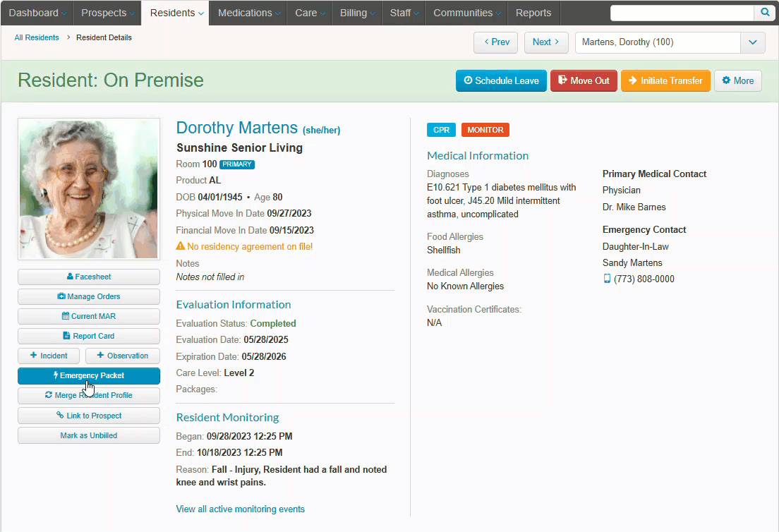779x532 pixels.
Task: Click the plus icon beside Incident
Action: click(x=33, y=355)
